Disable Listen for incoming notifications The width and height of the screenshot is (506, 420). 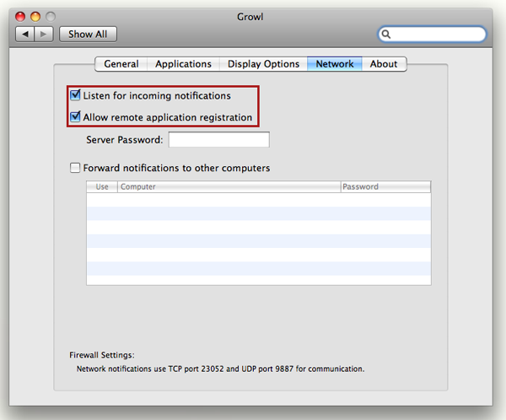[75, 95]
